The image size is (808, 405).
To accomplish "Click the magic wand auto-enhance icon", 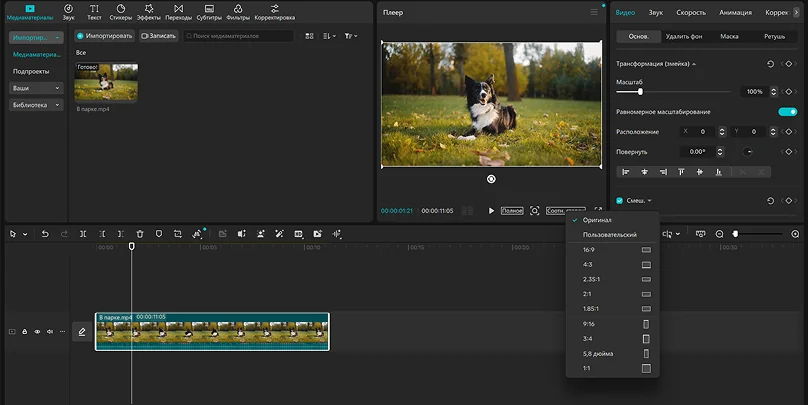I will click(x=279, y=234).
